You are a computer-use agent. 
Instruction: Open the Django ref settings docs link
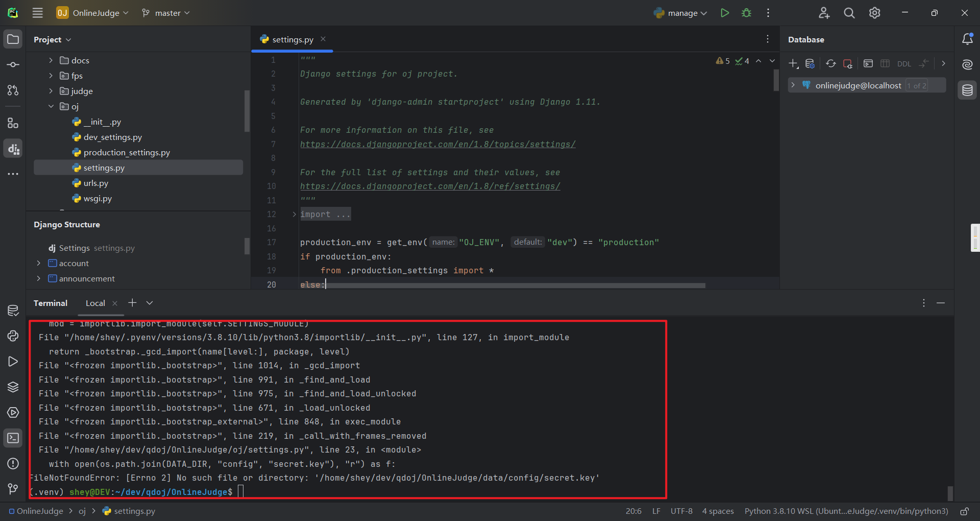point(430,186)
